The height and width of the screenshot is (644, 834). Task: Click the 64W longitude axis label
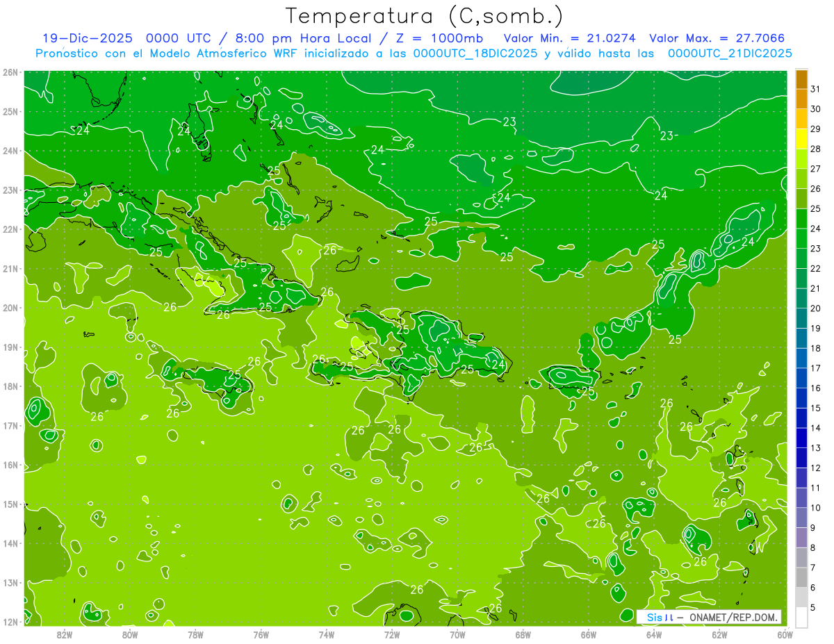pyautogui.click(x=653, y=634)
